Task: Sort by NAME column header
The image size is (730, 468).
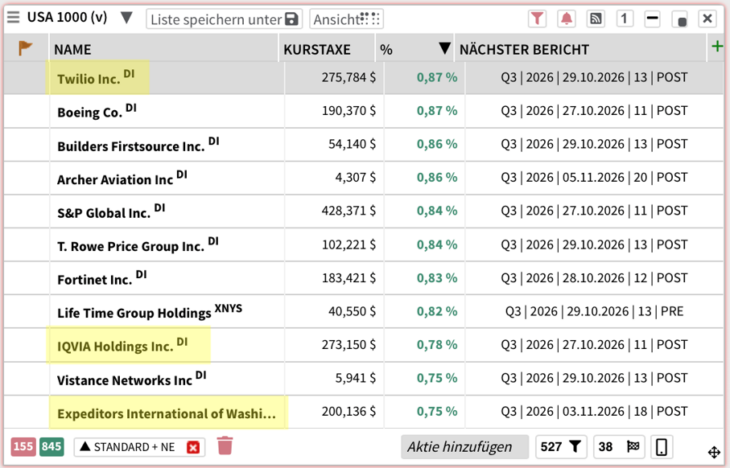Action: coord(73,49)
